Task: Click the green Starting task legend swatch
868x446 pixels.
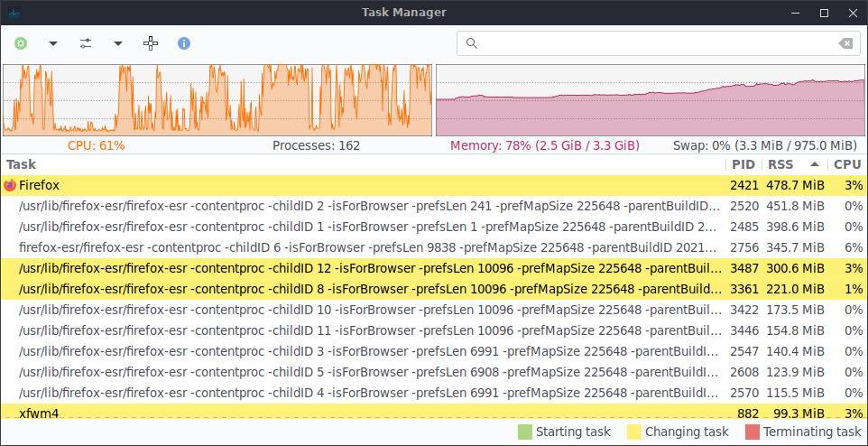Action: coord(524,432)
